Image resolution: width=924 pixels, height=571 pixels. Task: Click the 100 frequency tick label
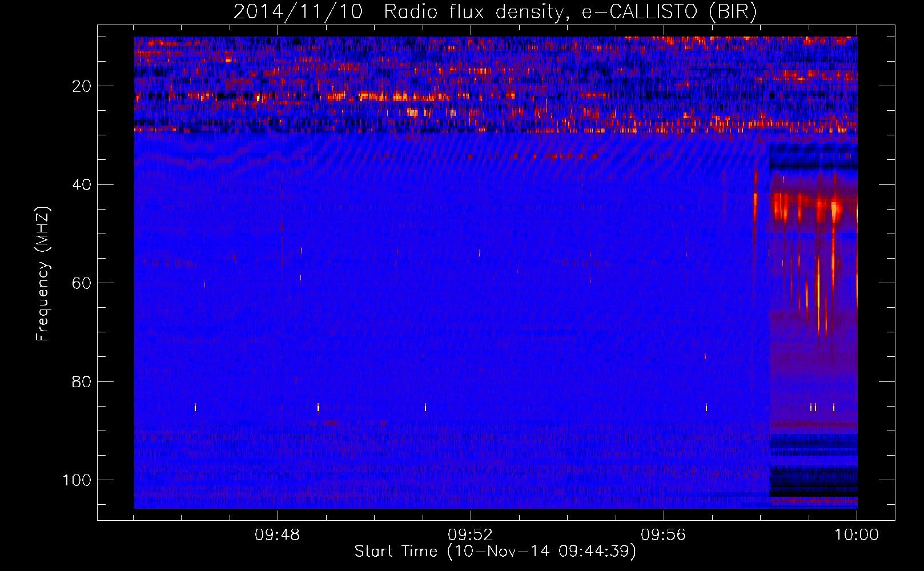click(77, 480)
